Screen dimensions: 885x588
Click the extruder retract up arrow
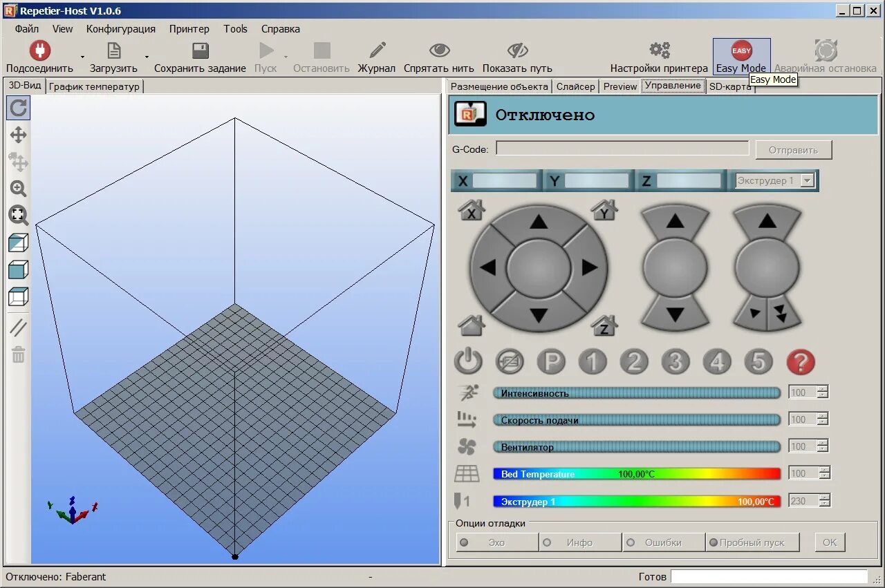click(767, 221)
